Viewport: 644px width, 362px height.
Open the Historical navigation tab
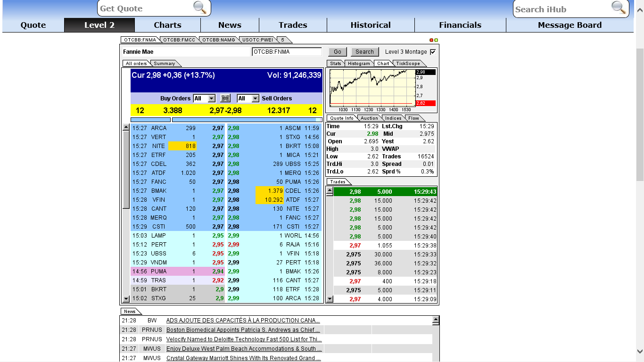click(x=371, y=25)
